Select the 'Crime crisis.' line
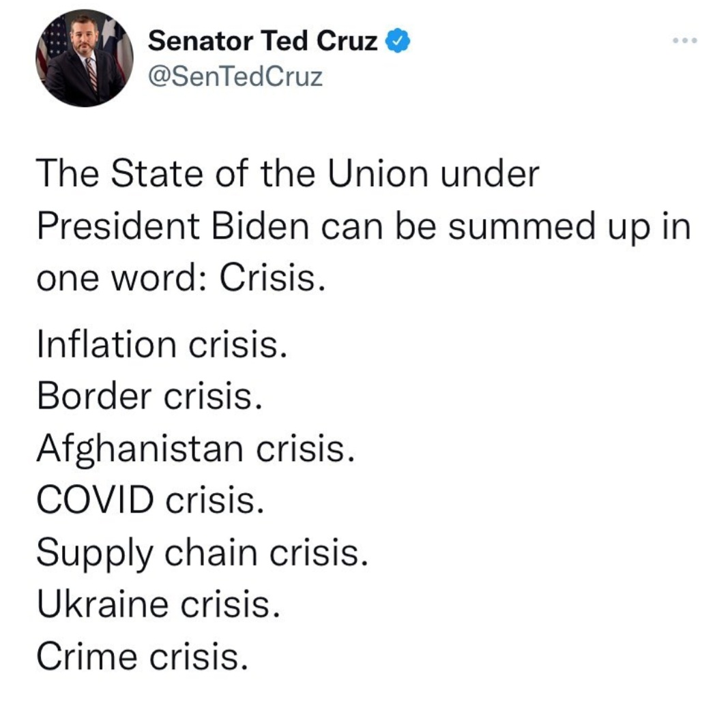 click(x=141, y=656)
